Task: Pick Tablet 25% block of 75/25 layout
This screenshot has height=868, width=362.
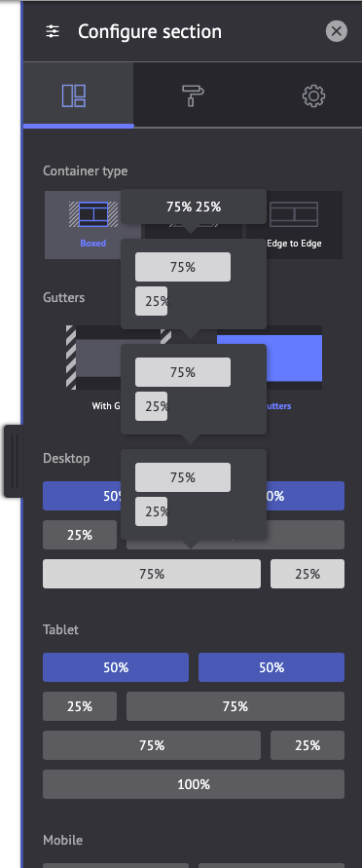Action: [308, 745]
